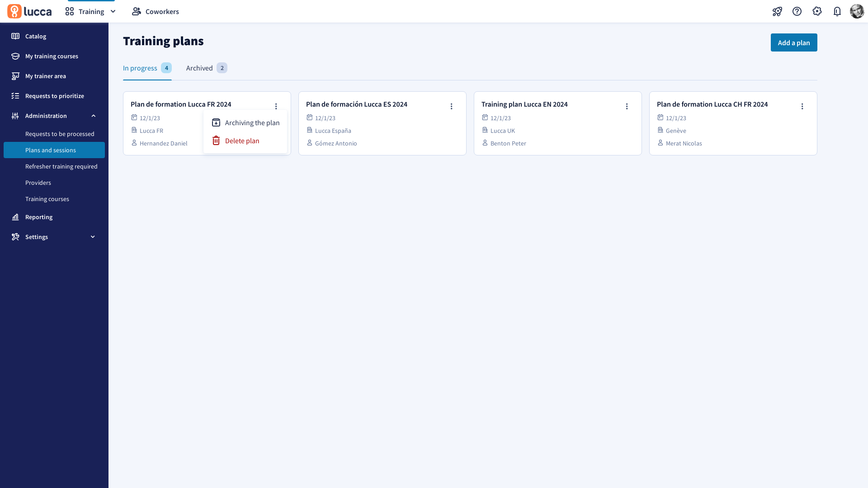Open the Training apps grid icon
This screenshot has width=868, height=488.
(70, 11)
